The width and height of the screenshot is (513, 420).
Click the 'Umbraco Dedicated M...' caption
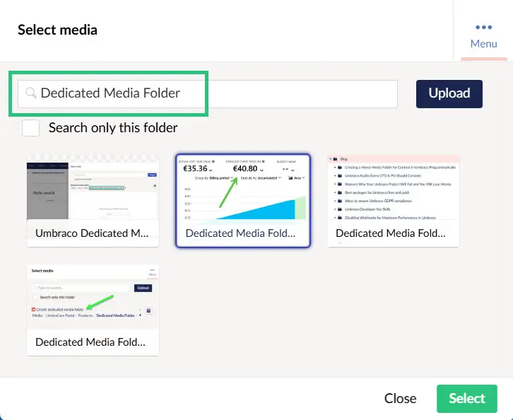click(x=92, y=233)
